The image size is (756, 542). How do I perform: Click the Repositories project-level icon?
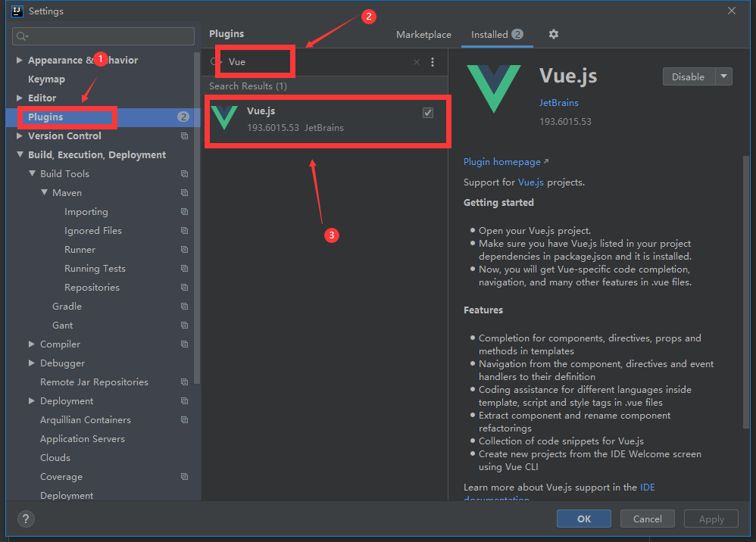point(184,288)
